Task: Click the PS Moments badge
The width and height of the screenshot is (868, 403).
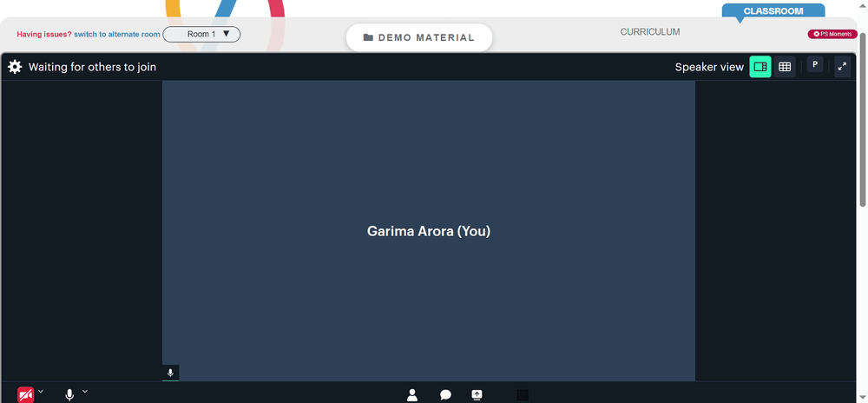Action: pos(832,35)
